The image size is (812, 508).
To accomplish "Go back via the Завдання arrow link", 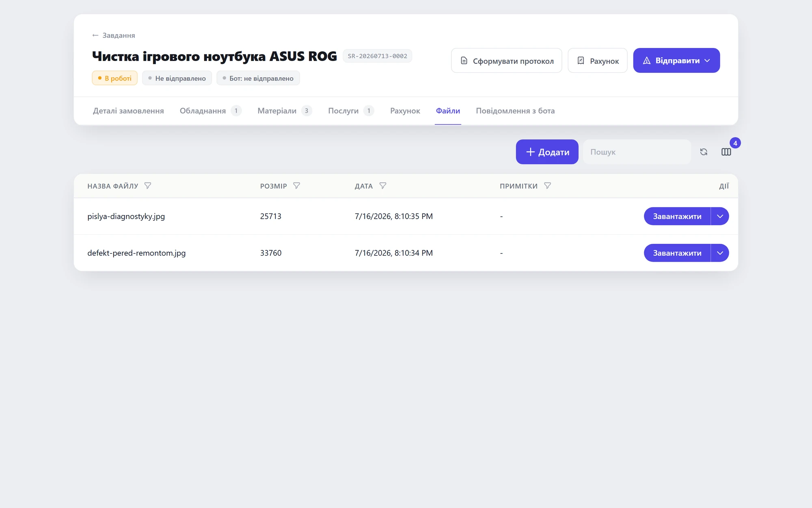I will [114, 35].
